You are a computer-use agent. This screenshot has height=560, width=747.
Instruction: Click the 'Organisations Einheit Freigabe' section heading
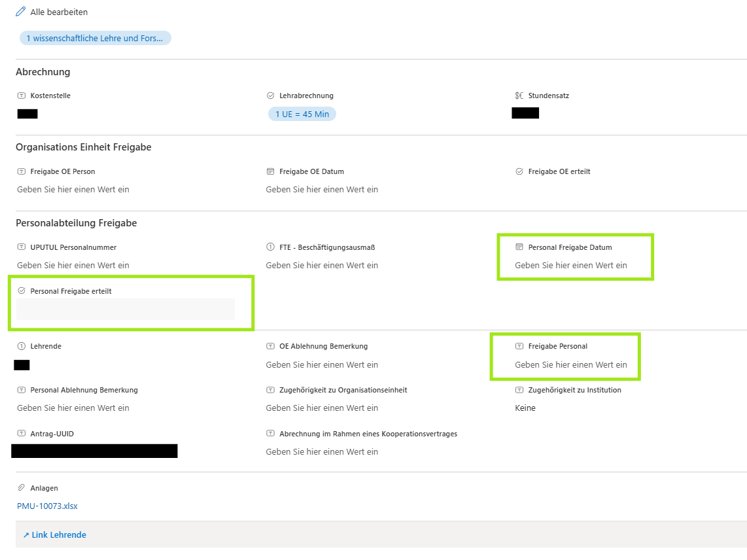coord(83,147)
